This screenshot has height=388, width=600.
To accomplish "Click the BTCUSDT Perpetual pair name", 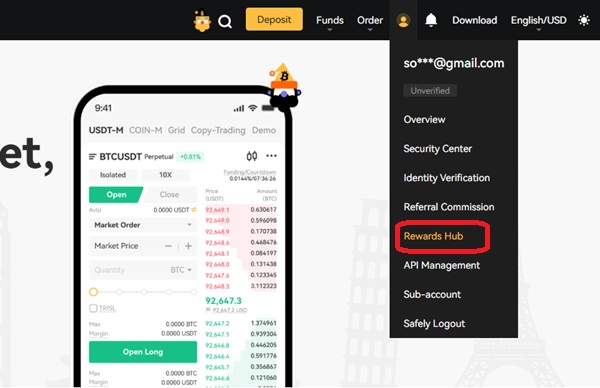I will click(x=137, y=157).
